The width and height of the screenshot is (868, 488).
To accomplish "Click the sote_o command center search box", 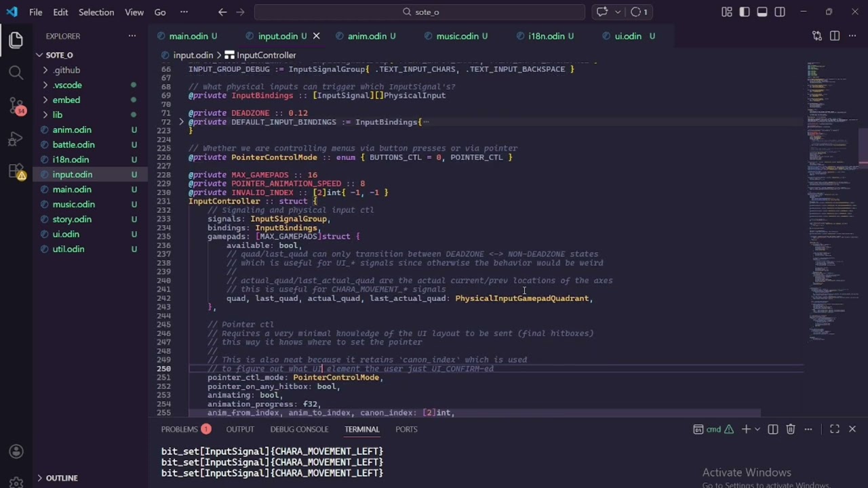I will coord(420,12).
